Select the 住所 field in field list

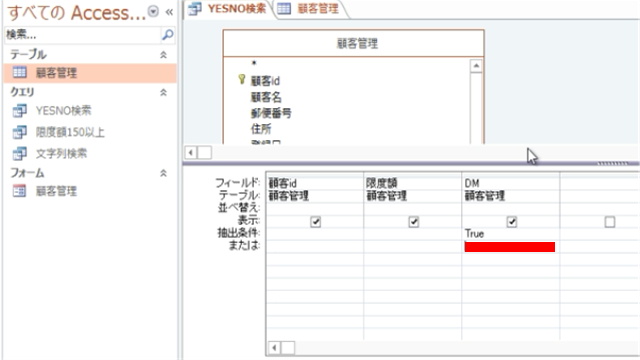(261, 129)
